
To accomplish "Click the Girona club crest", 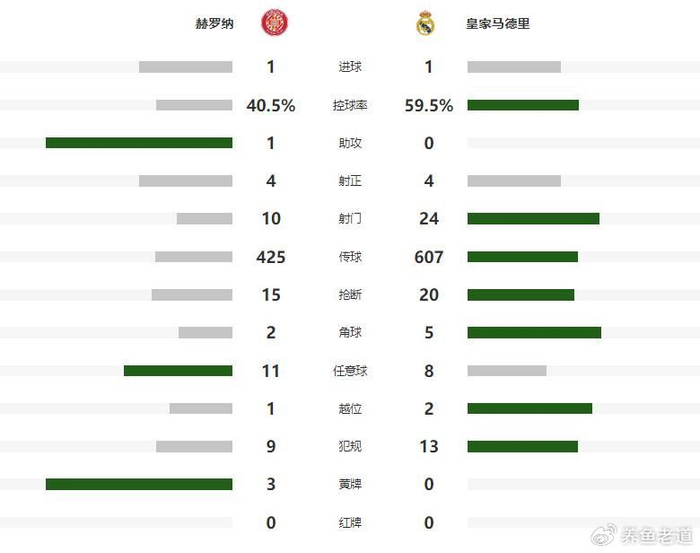I will (272, 23).
